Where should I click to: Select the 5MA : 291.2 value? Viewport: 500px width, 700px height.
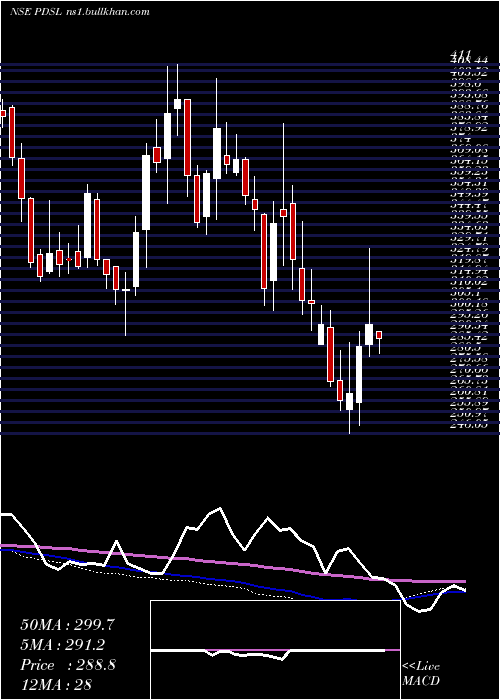(63, 645)
